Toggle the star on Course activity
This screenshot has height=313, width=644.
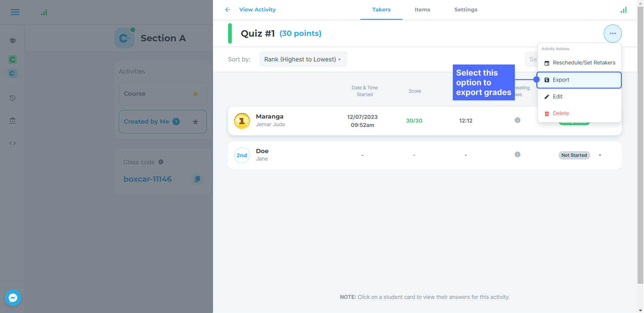tap(195, 94)
